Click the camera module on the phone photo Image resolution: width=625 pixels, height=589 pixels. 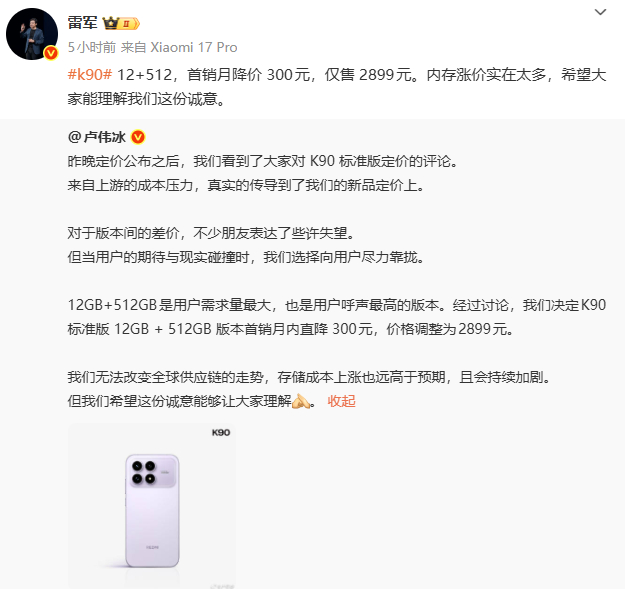[x=152, y=472]
